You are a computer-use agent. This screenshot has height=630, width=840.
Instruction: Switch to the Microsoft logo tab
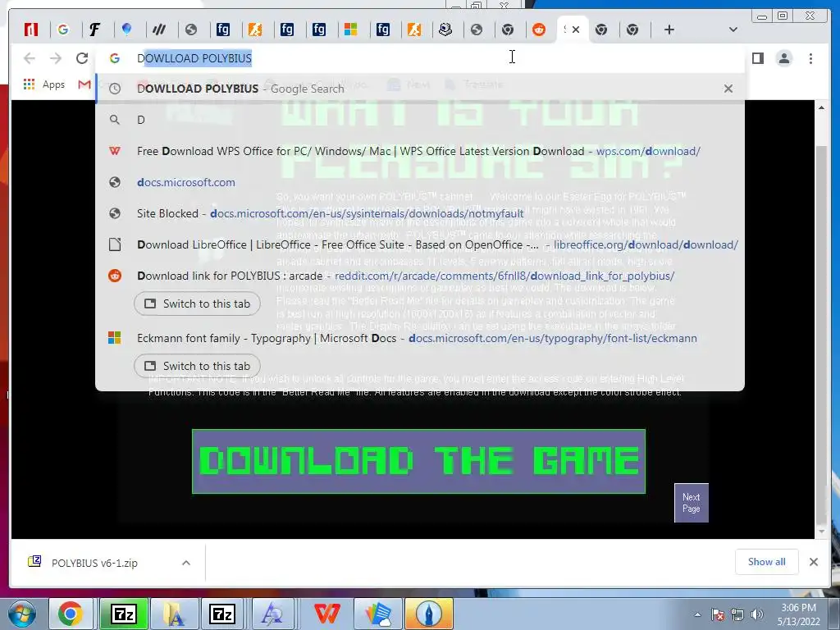pyautogui.click(x=350, y=30)
